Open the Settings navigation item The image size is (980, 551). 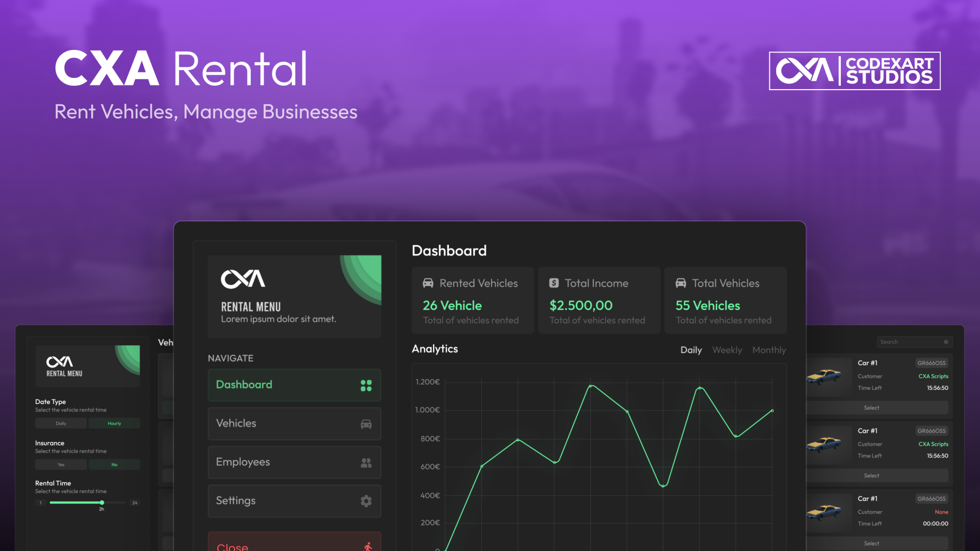294,501
